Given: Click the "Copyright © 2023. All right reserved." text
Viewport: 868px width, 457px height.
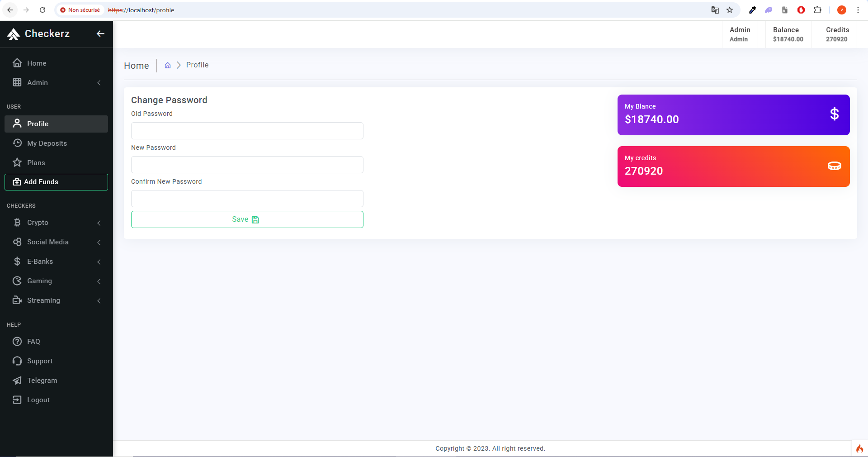Looking at the screenshot, I should [490, 448].
